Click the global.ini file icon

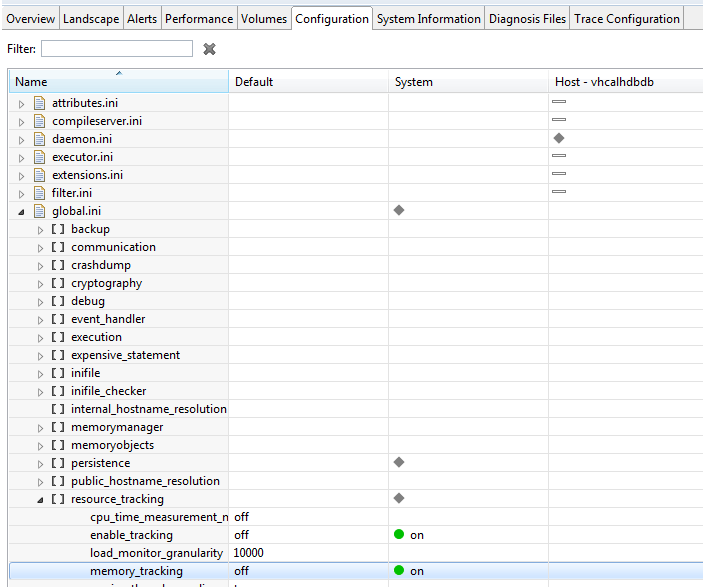click(x=40, y=211)
